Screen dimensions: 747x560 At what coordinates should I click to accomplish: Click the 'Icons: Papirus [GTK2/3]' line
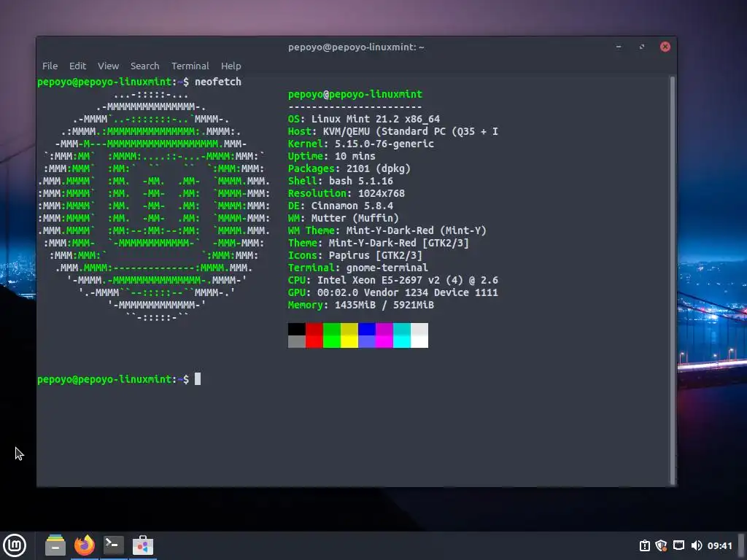coord(355,255)
